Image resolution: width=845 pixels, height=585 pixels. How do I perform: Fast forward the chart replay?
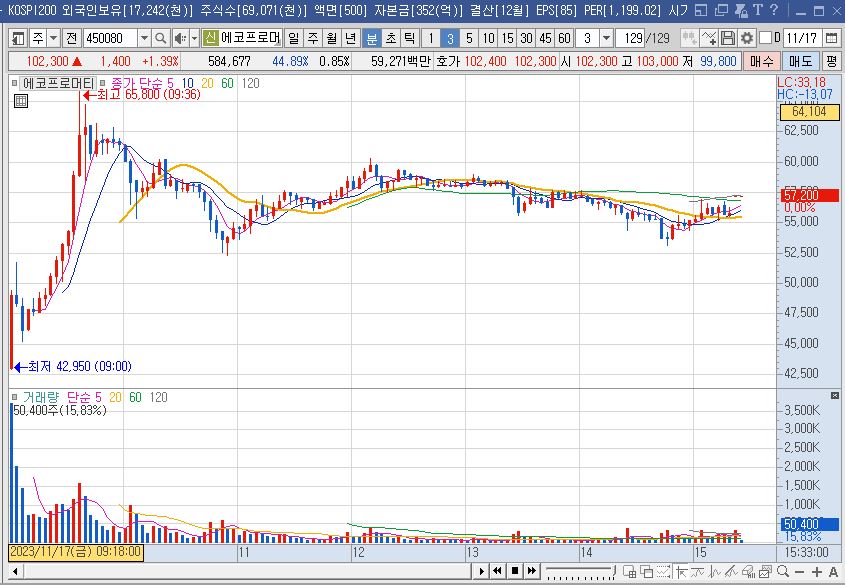pos(532,571)
